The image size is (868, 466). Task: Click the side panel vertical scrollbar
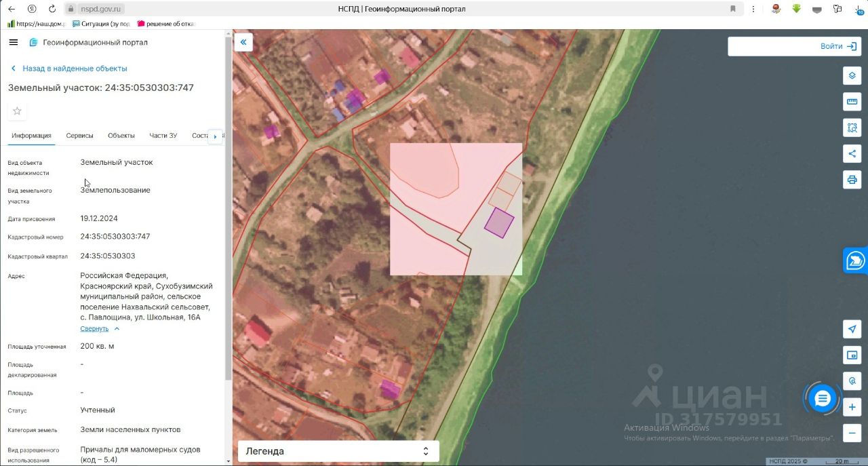pyautogui.click(x=228, y=210)
